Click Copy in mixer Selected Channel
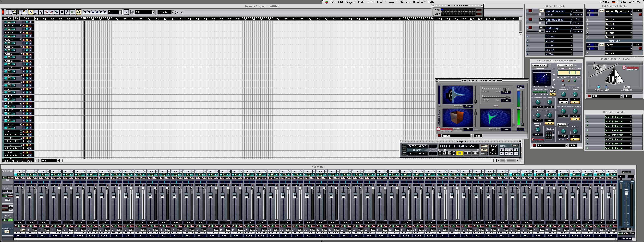644x242 pixels. click(x=5, y=196)
